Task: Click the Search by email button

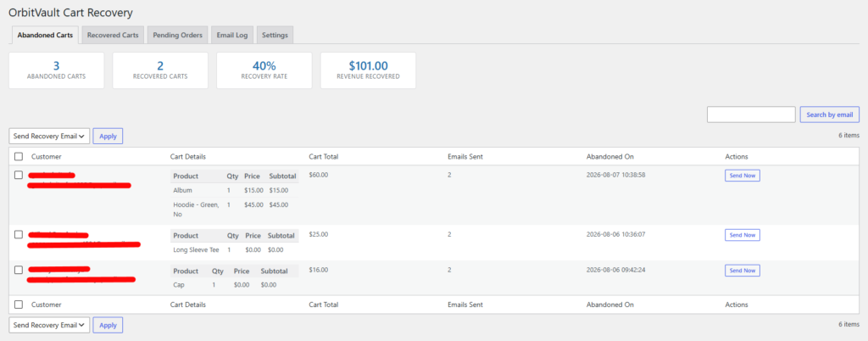Action: [x=829, y=115]
